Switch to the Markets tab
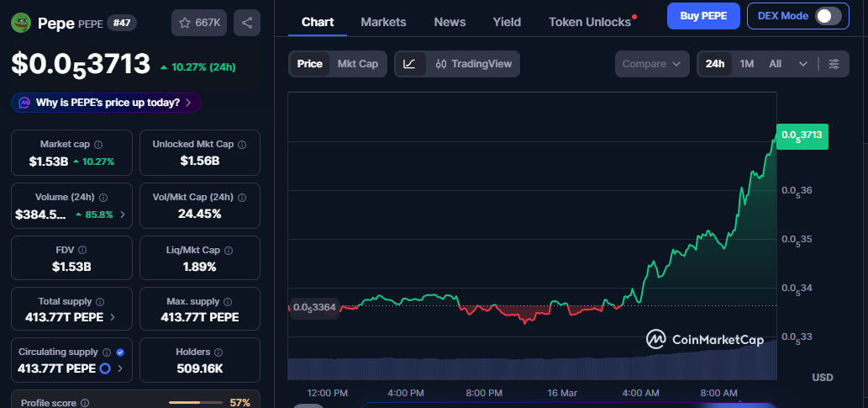868x408 pixels. pyautogui.click(x=383, y=22)
